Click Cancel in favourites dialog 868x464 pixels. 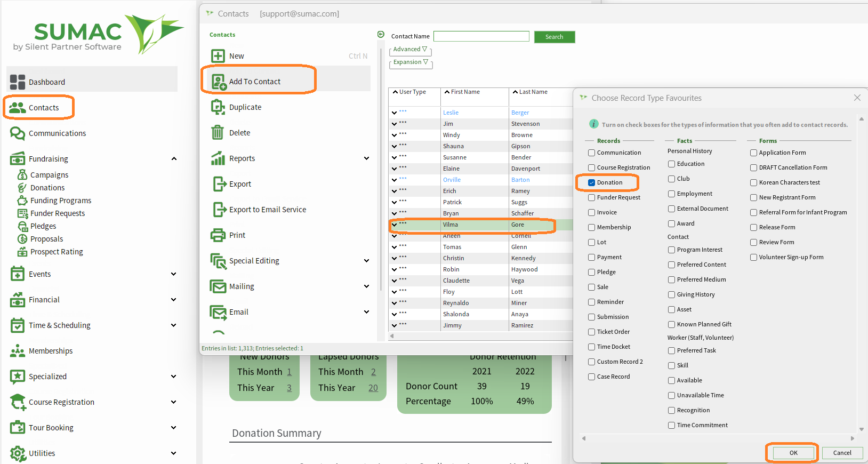click(842, 453)
